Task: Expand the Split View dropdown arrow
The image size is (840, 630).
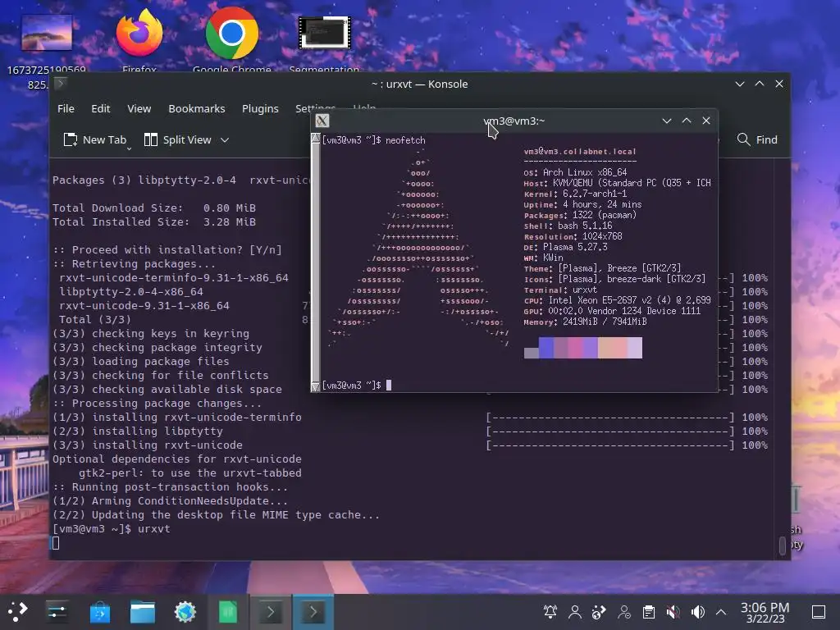Action: (225, 140)
